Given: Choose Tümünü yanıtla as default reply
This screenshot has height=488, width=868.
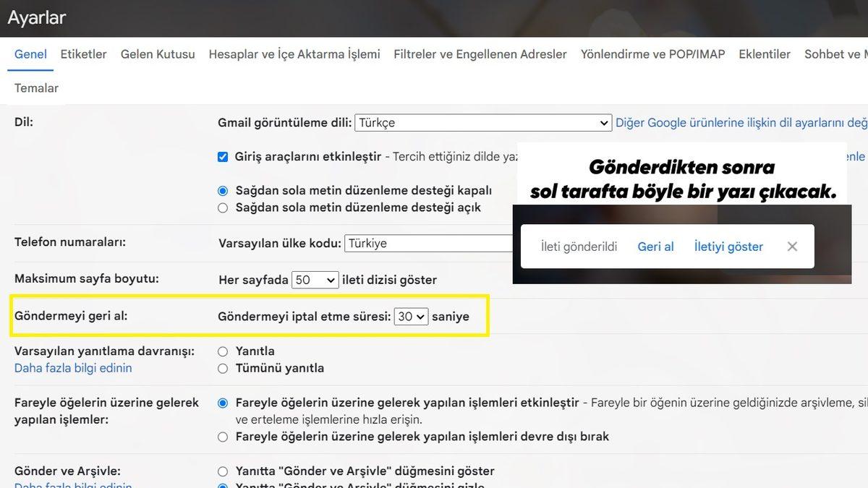Looking at the screenshot, I should (x=223, y=367).
